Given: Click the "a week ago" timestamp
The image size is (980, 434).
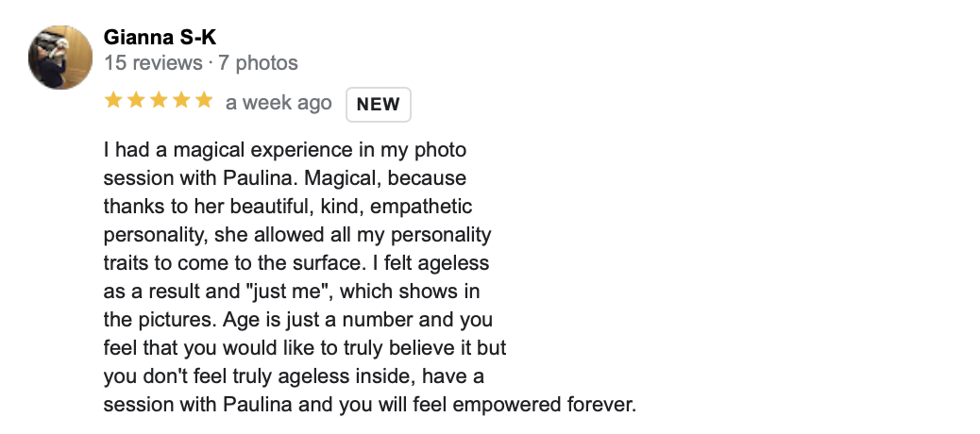Looking at the screenshot, I should pos(279,103).
